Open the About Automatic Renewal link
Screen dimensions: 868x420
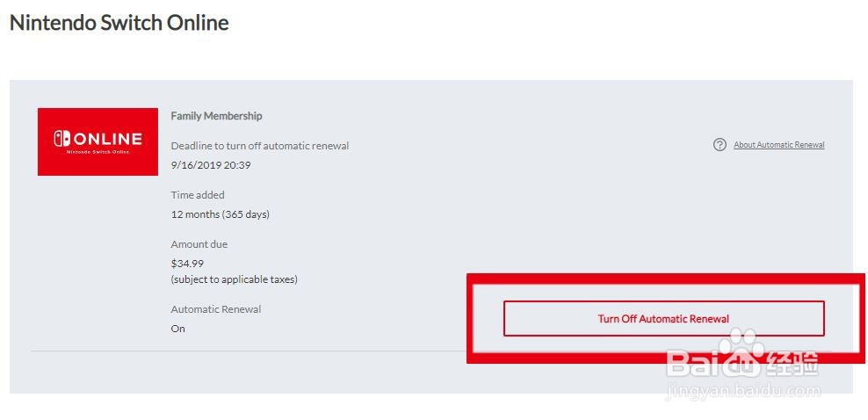(779, 145)
